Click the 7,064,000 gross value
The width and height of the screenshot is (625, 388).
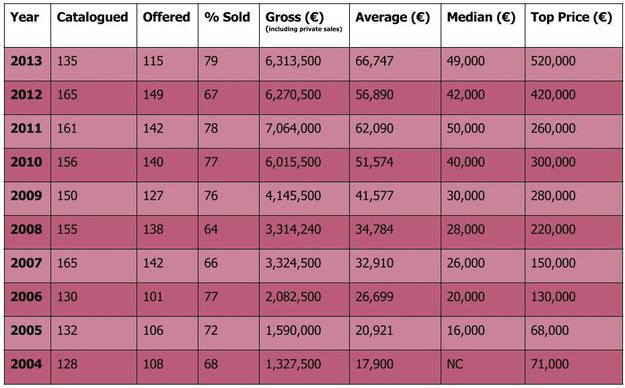(x=293, y=128)
